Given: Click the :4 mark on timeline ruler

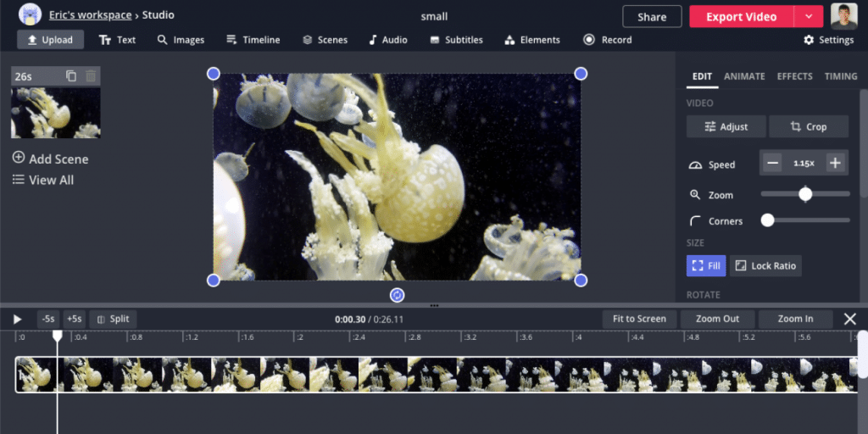Looking at the screenshot, I should [576, 337].
